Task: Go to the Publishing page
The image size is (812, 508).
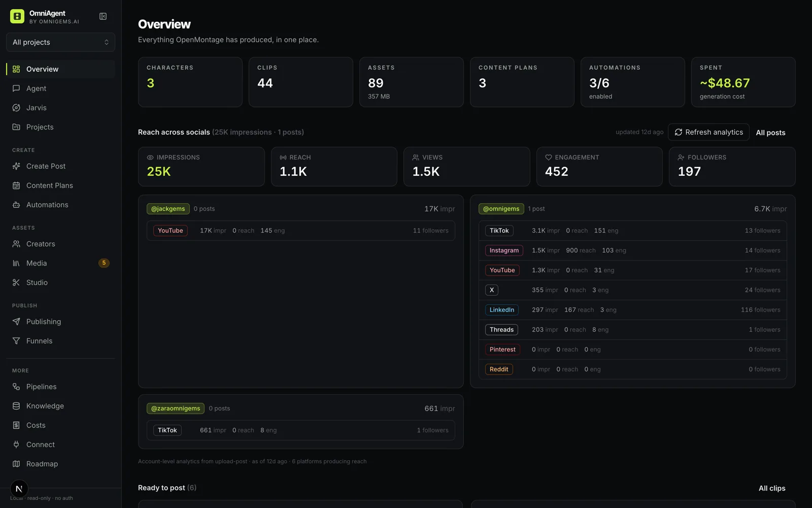Action: pos(60,322)
